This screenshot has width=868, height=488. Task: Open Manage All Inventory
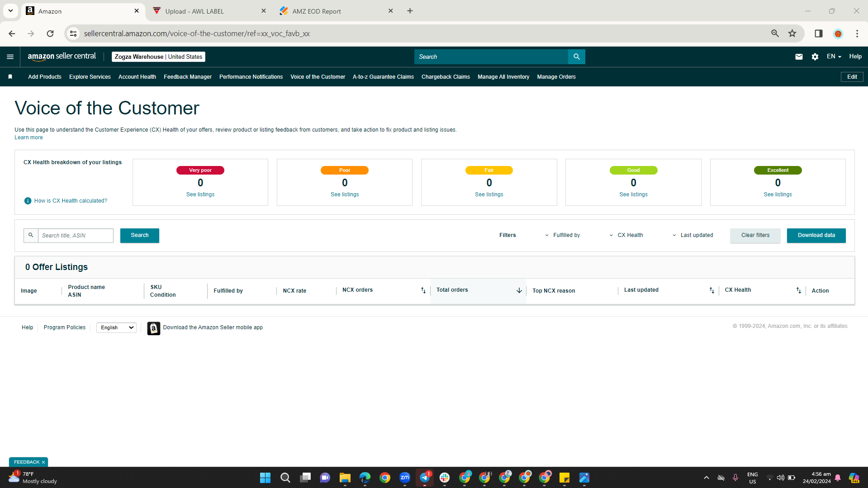click(x=503, y=77)
